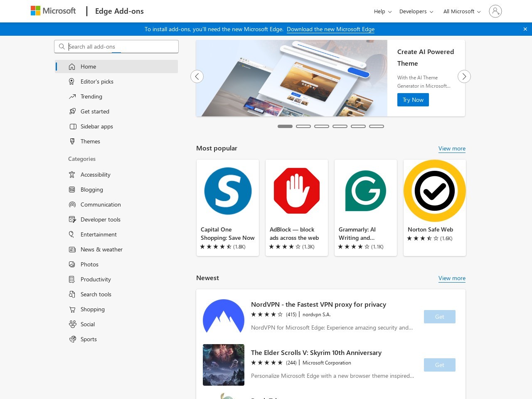Click the Capital One Shopping logo
The height and width of the screenshot is (399, 532).
pyautogui.click(x=228, y=191)
